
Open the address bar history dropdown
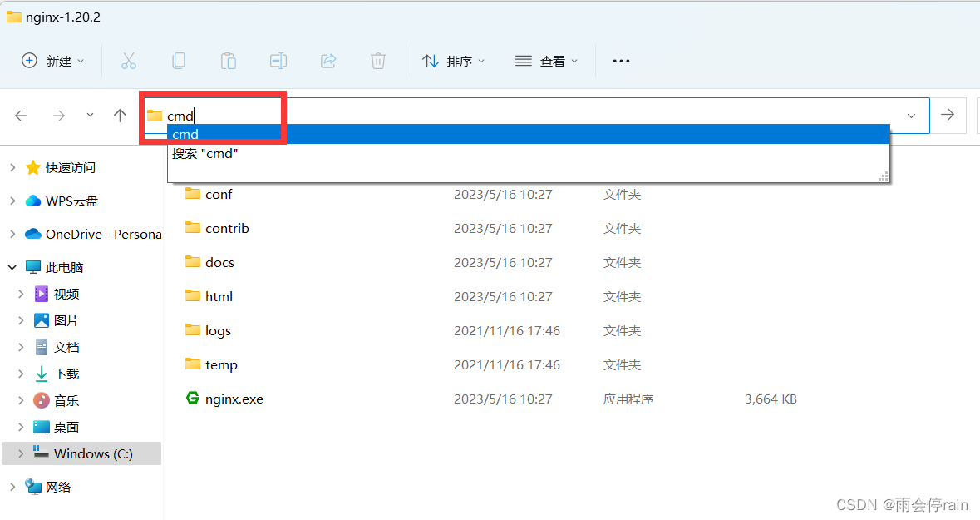click(x=911, y=116)
